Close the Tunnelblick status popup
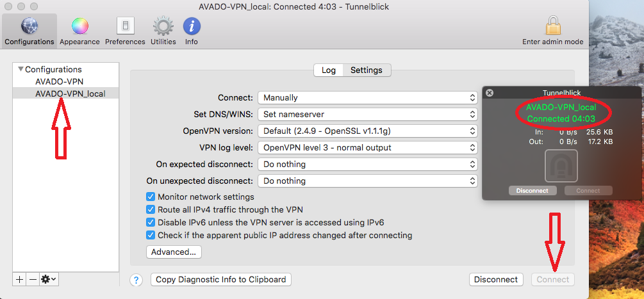Screen dimensions: 644x299 point(490,93)
